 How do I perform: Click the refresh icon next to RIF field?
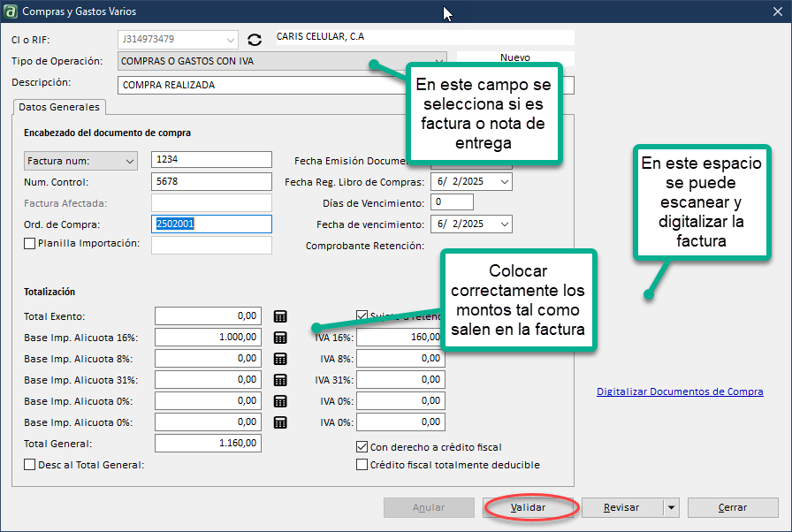[255, 40]
